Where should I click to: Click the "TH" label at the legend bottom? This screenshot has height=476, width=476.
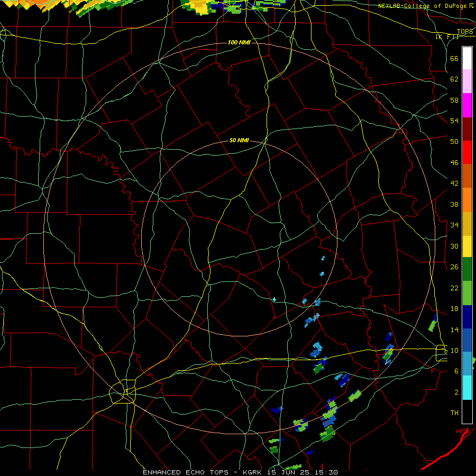coord(454,413)
